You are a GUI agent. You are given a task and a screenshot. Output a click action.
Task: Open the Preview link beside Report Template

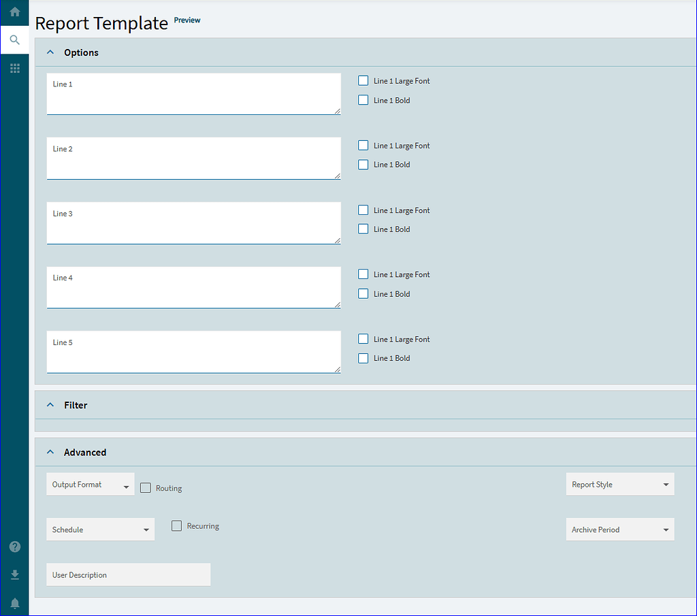[x=187, y=20]
